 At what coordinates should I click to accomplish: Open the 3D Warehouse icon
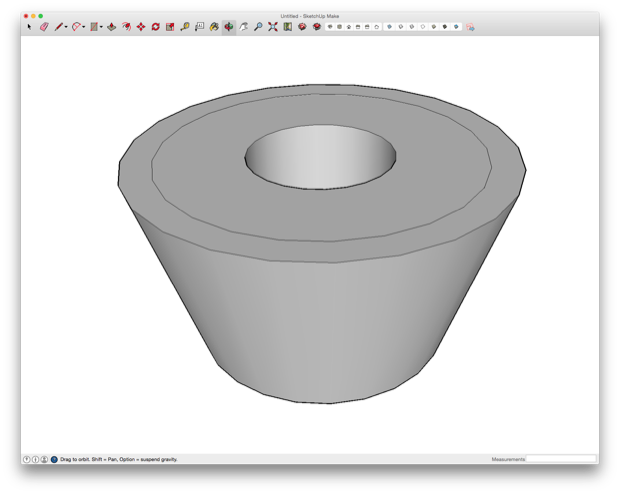302,27
